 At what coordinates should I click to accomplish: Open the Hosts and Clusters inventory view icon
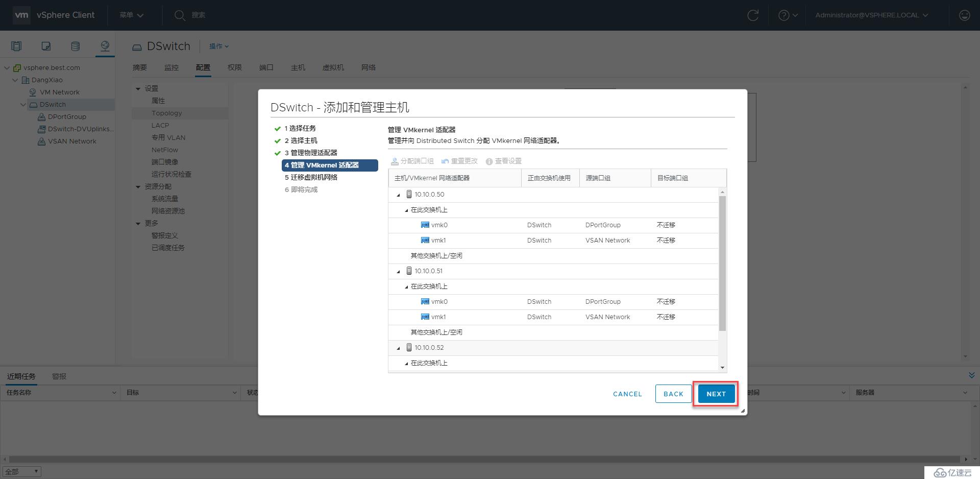click(x=16, y=46)
